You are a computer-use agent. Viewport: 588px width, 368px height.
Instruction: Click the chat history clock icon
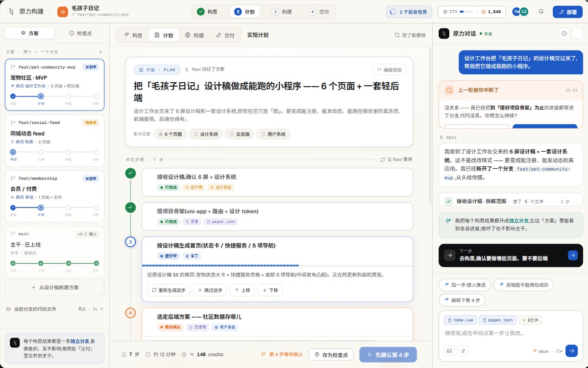564,34
